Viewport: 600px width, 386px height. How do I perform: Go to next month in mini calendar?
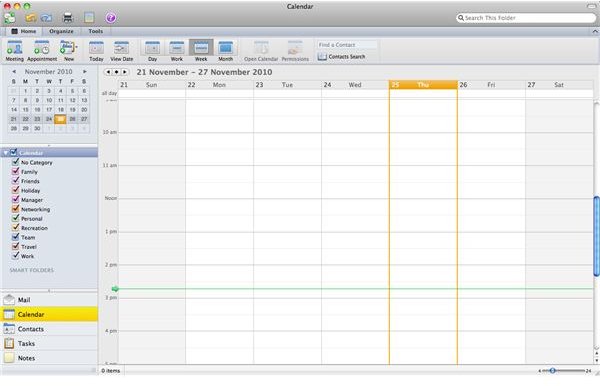click(85, 72)
